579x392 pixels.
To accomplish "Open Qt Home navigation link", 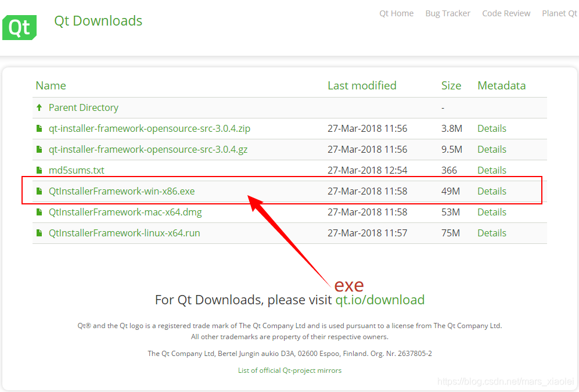I will pyautogui.click(x=396, y=14).
